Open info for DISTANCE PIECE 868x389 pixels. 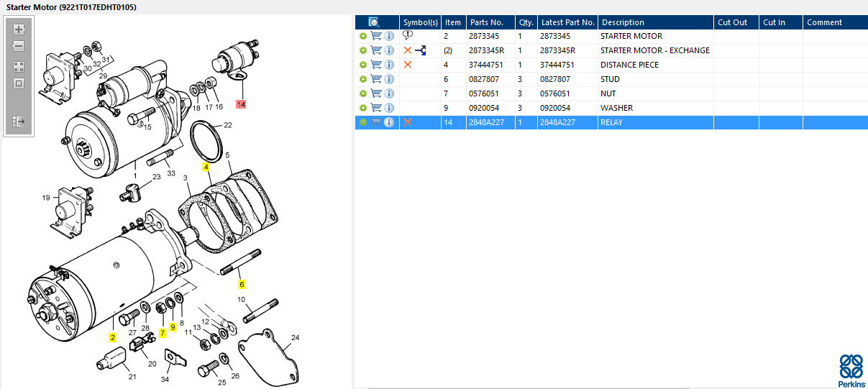pyautogui.click(x=389, y=65)
